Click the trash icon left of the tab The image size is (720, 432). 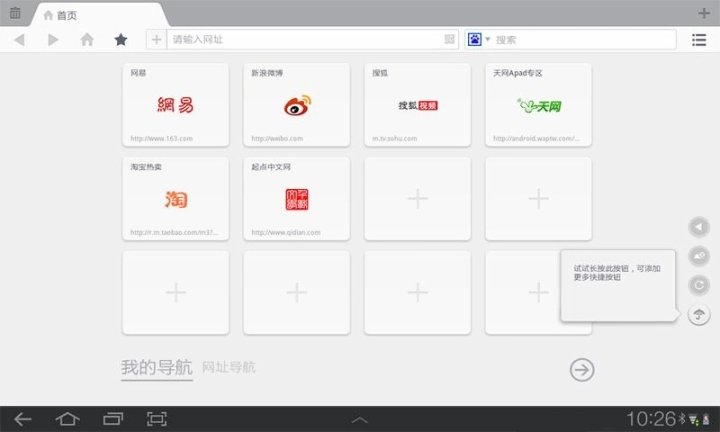(x=15, y=13)
